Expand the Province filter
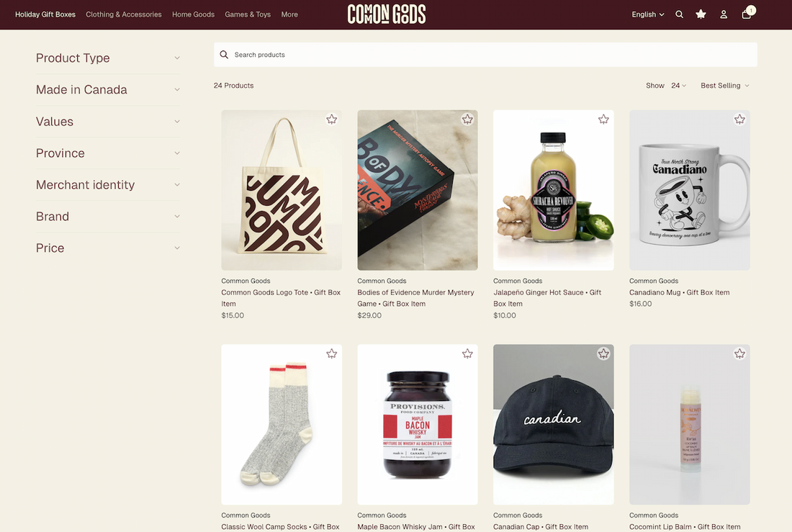 107,153
